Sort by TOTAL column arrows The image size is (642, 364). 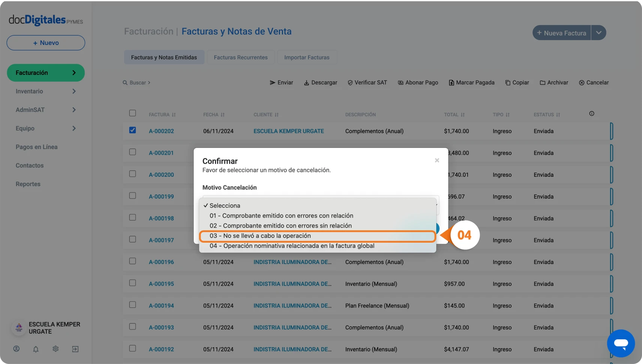point(463,115)
